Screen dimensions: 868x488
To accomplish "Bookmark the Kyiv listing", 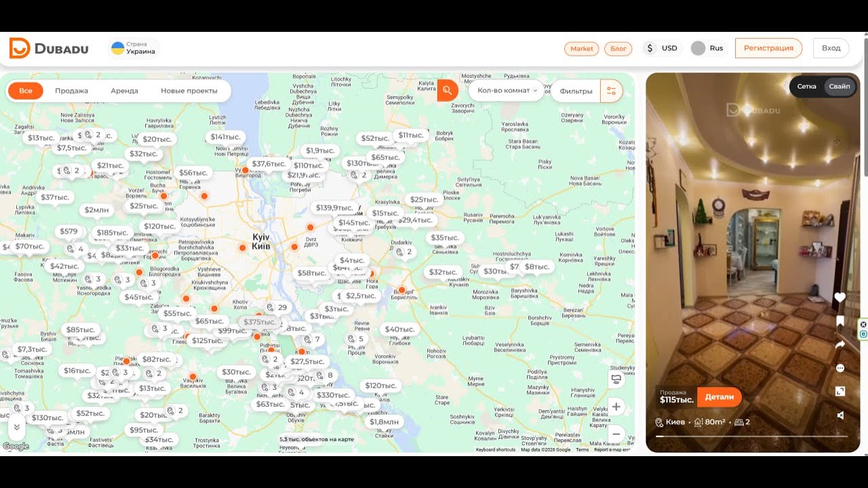I will (x=840, y=321).
